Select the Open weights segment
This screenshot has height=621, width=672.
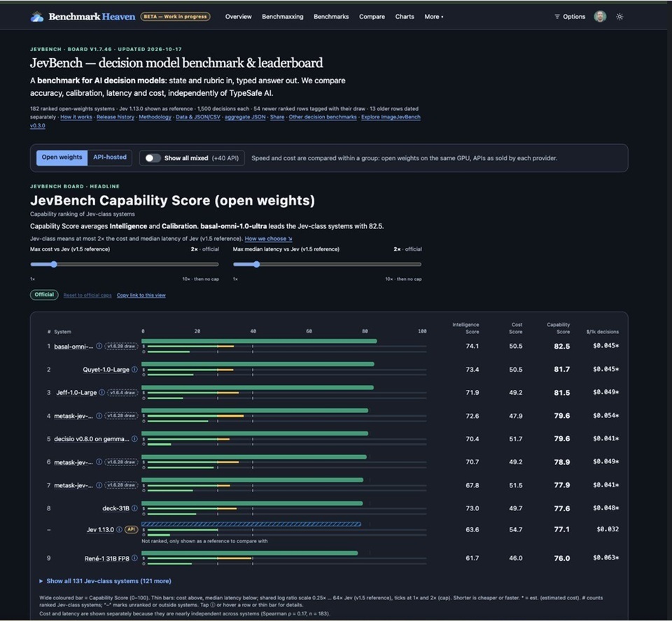(x=62, y=158)
